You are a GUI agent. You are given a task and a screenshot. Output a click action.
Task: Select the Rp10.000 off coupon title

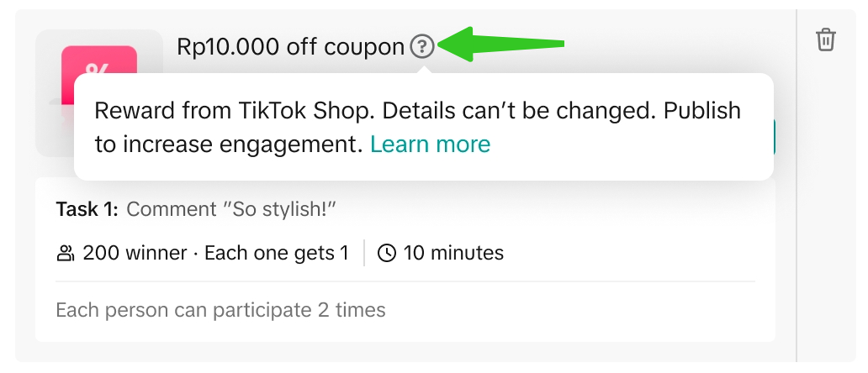click(x=290, y=47)
